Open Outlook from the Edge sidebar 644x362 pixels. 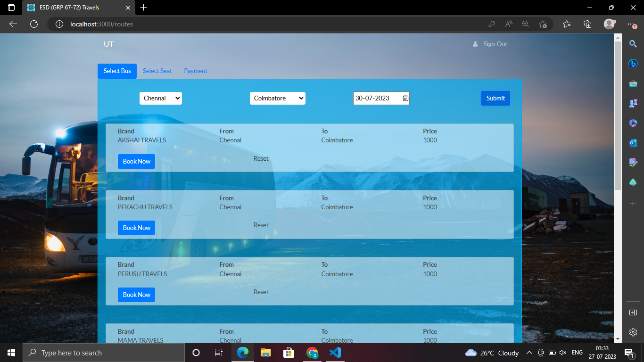[x=633, y=142]
